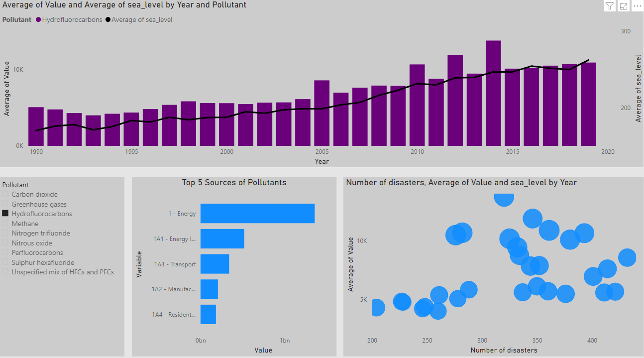
Task: Check Unspecified mix of HFCs and PFCs
Action: pyautogui.click(x=6, y=272)
